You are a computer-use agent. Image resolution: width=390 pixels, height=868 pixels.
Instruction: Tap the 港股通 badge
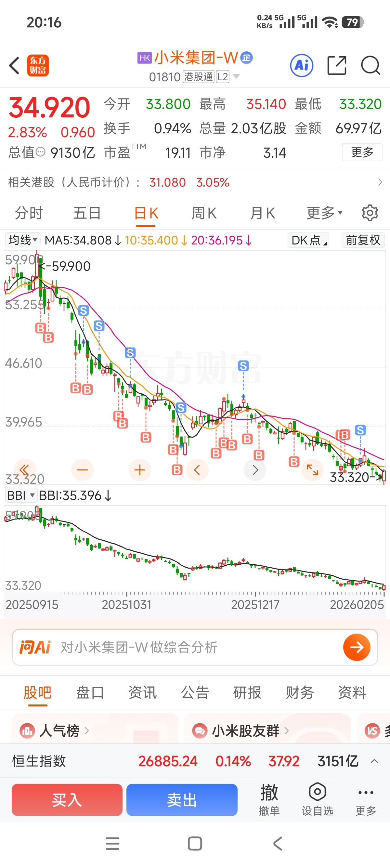click(x=198, y=77)
